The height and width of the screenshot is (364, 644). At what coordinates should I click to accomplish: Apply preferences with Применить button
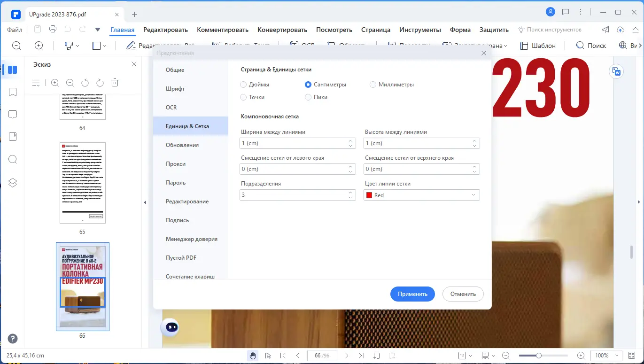412,294
